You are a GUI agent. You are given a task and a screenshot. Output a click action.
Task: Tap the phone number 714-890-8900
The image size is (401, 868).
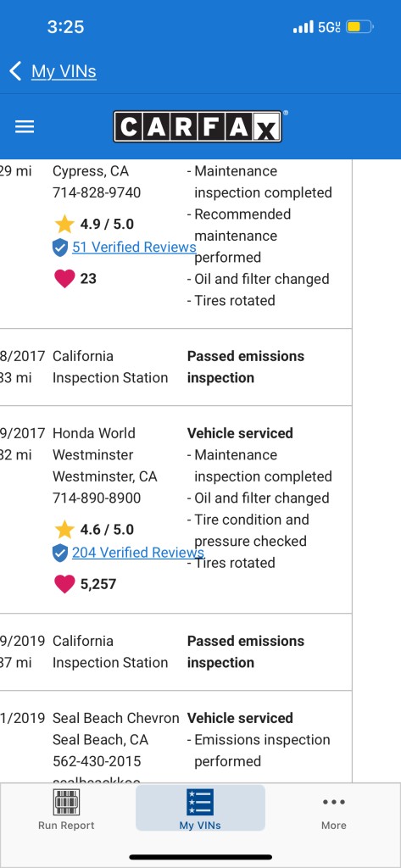(97, 498)
